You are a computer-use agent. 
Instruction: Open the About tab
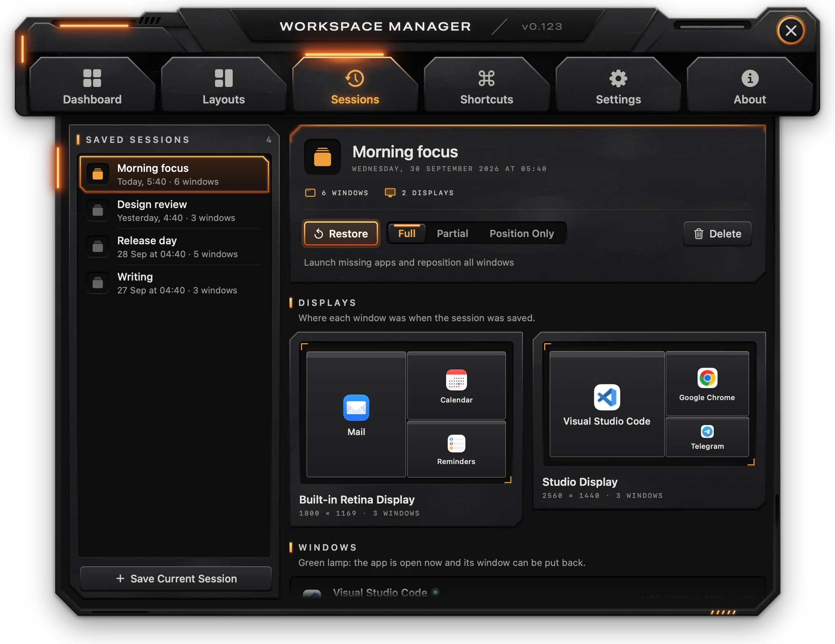[x=749, y=85]
